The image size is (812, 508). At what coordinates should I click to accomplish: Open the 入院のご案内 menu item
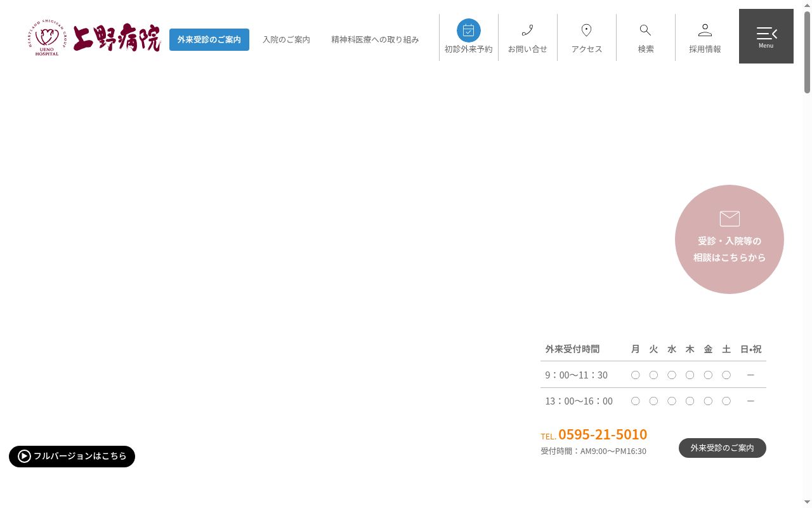(286, 39)
